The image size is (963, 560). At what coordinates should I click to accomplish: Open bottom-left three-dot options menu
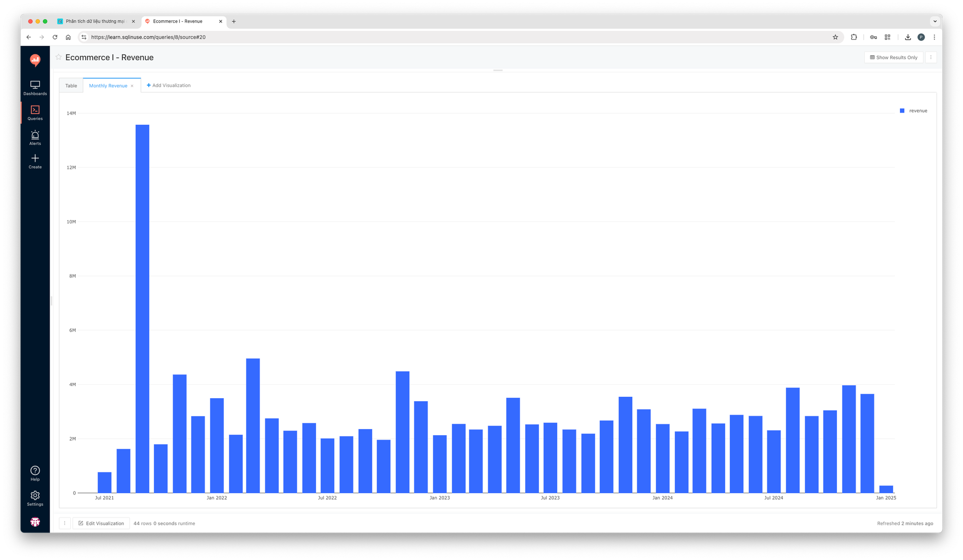[x=65, y=523]
